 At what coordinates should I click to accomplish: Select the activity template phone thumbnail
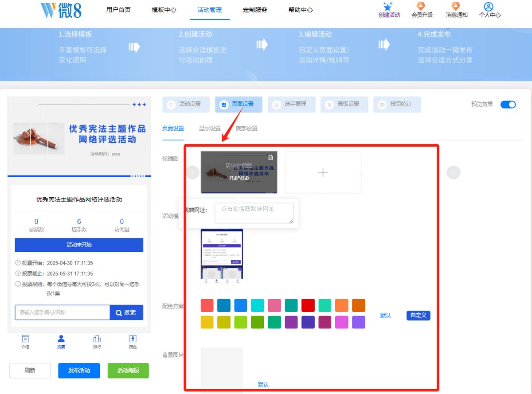222,255
